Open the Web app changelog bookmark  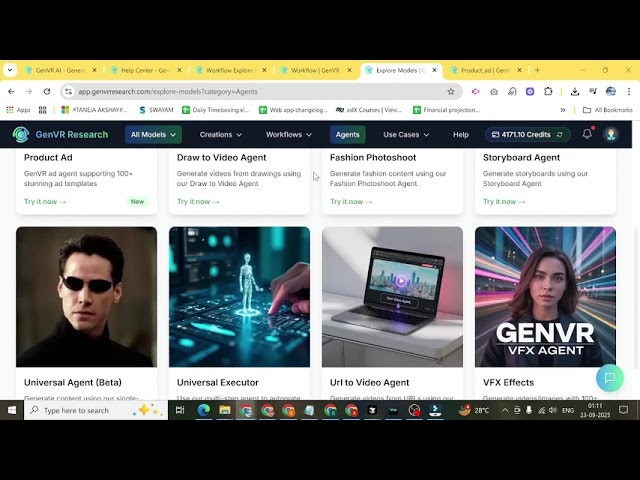[293, 110]
